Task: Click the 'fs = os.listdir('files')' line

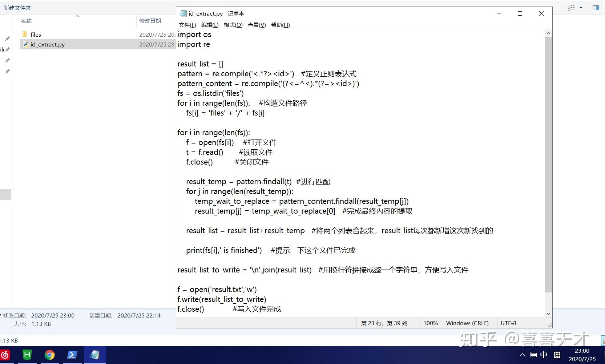Action: pos(210,93)
